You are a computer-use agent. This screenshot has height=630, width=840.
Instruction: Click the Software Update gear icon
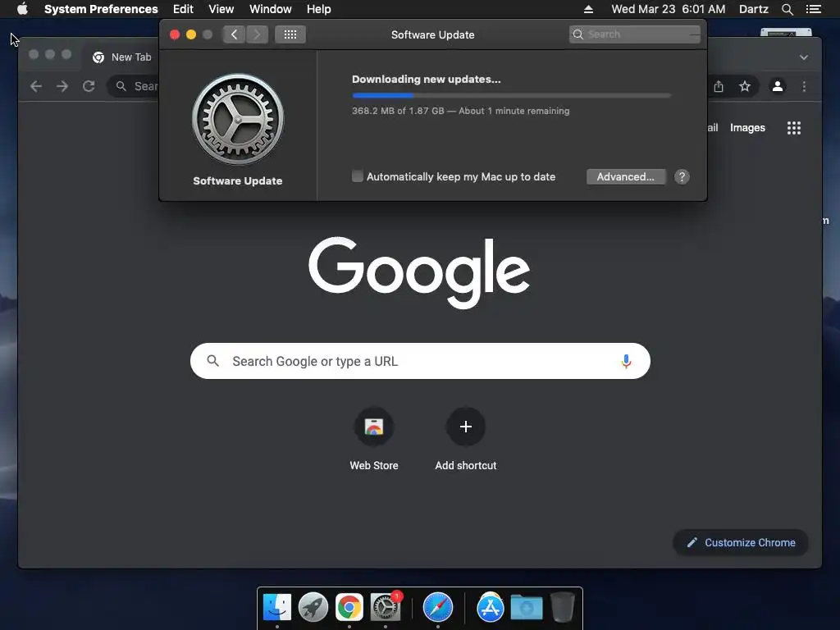click(238, 119)
